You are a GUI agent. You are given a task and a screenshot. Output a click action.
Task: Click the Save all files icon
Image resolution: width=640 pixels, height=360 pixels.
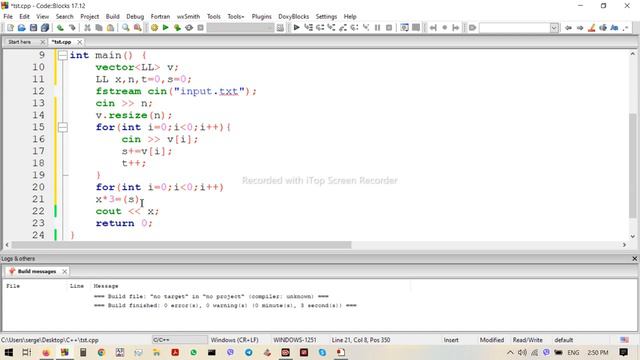tap(45, 28)
